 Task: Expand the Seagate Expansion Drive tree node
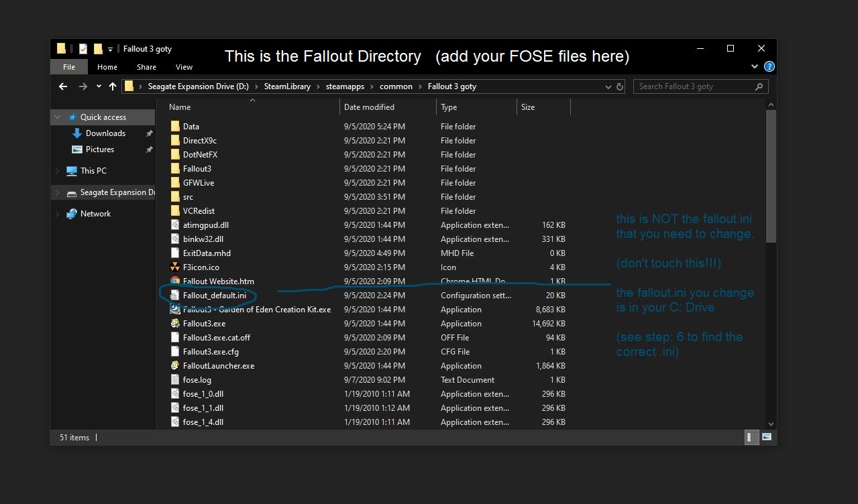point(58,192)
